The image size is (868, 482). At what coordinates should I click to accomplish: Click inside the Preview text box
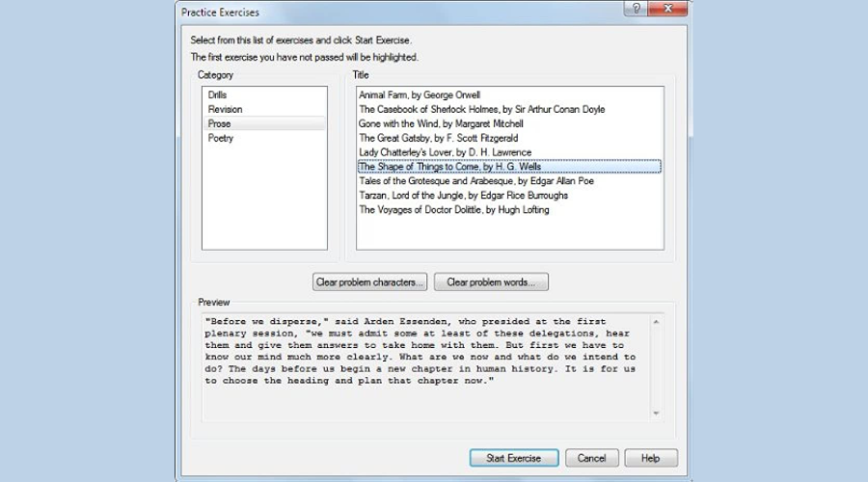(426, 367)
